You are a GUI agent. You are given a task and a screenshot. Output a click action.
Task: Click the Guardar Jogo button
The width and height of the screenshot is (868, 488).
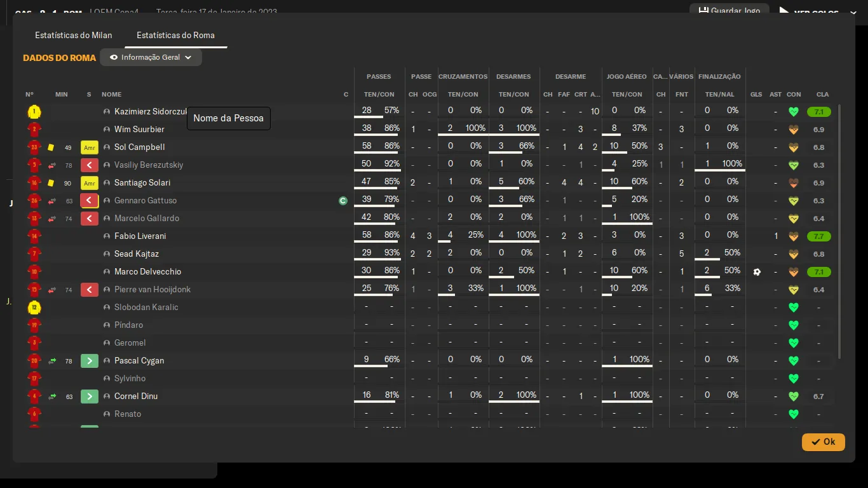click(729, 11)
